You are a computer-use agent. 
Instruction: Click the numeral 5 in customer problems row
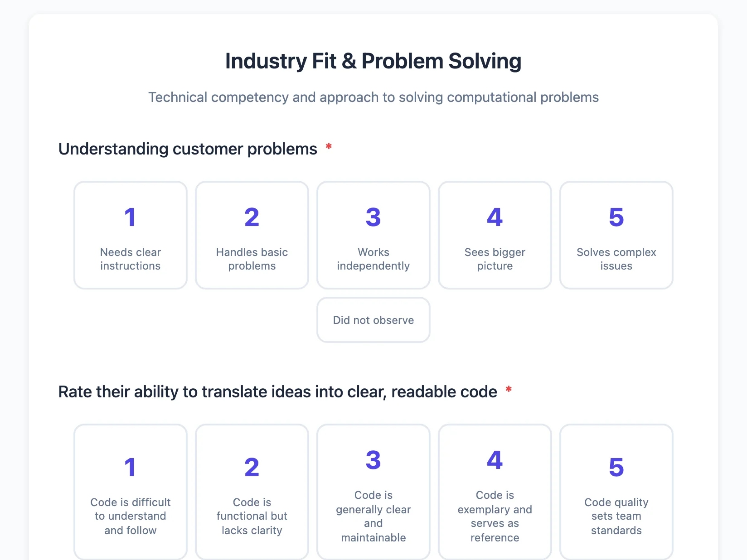616,217
